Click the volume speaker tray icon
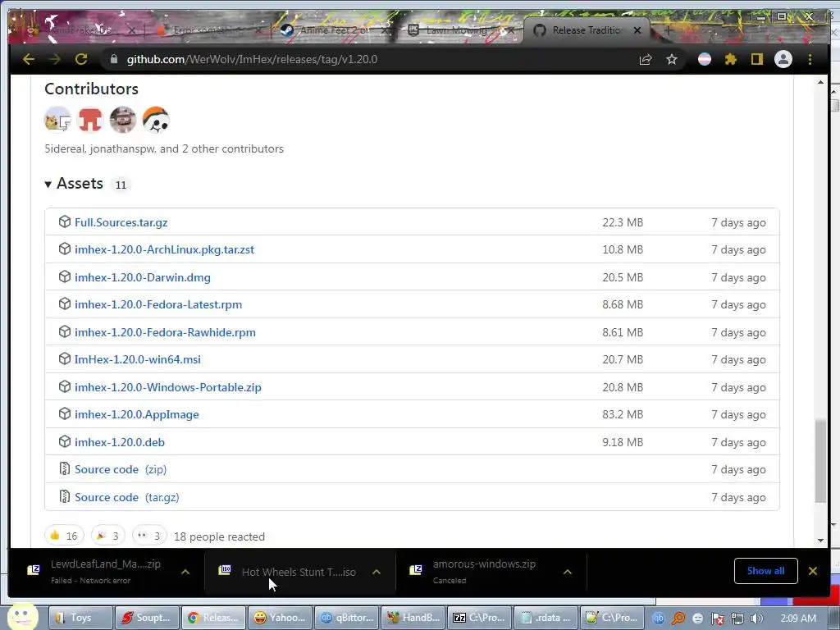Screen dimensions: 840x630 point(756,619)
